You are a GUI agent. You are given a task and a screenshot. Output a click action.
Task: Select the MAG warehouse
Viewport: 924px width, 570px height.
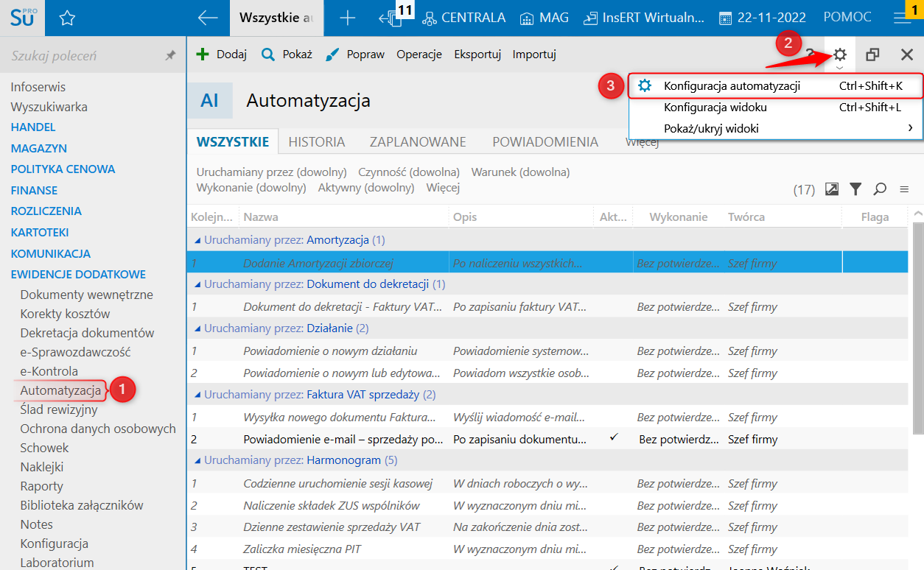(543, 18)
